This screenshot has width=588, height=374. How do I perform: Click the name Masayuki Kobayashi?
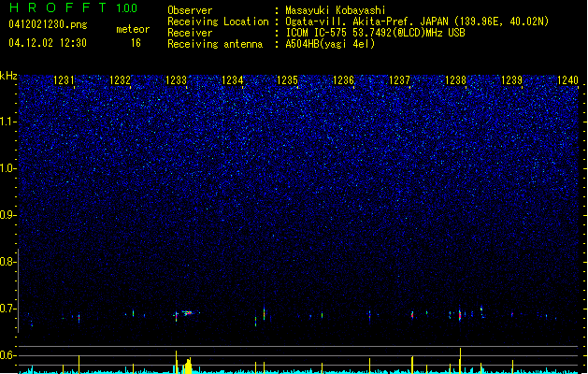click(336, 10)
